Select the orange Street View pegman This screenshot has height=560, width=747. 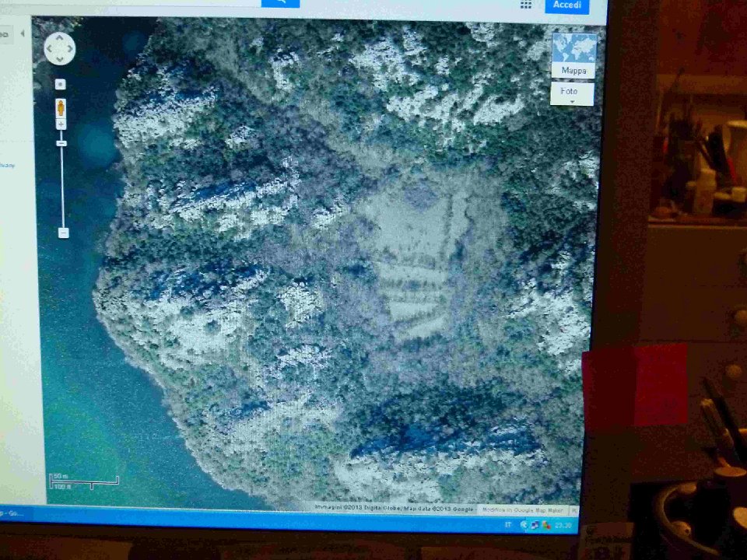(x=61, y=108)
